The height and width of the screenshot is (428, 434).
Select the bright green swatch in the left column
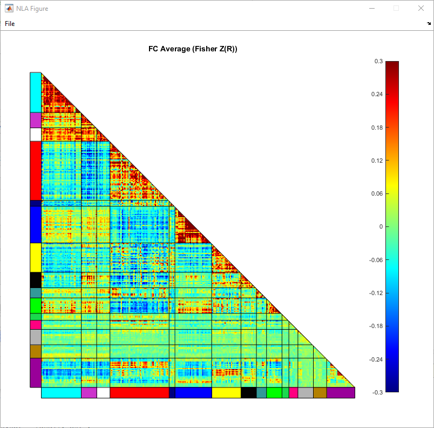point(36,306)
